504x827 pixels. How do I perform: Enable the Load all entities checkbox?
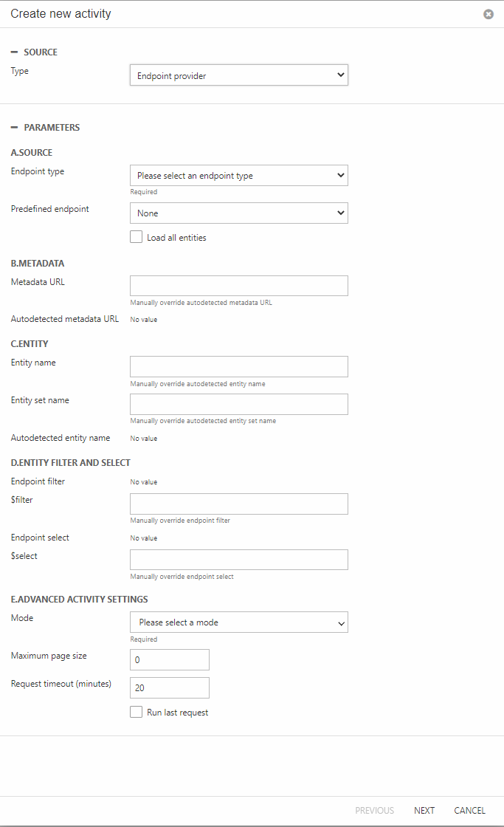(136, 237)
